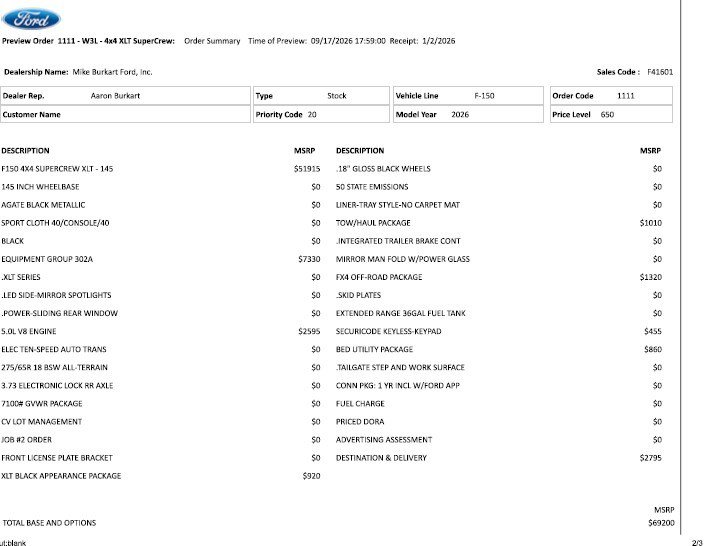The width and height of the screenshot is (717, 546).
Task: Click the Model Year 2026 field
Action: coord(468,114)
